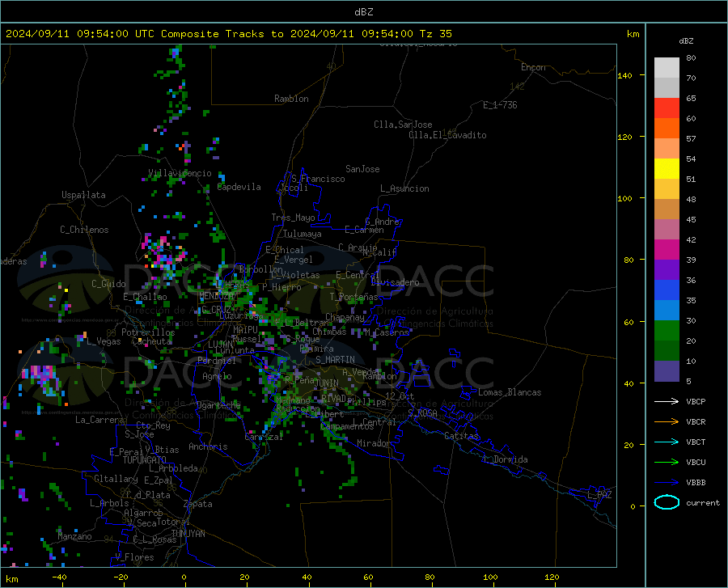Click the L_Dormida place label
728x588 pixels.
[505, 459]
